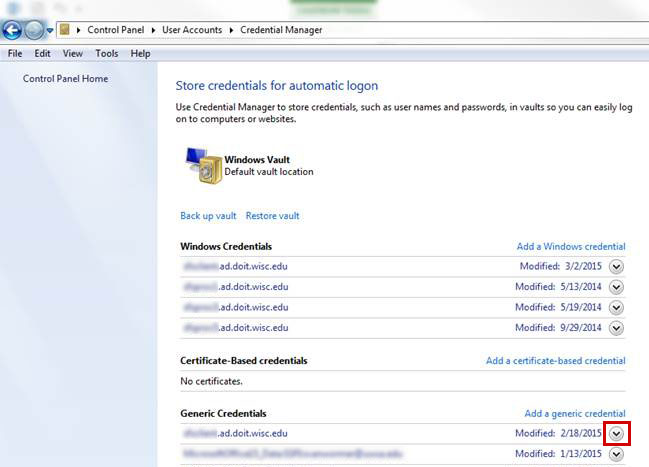The image size is (649, 467).
Task: Open the recent pages dropdown arrow
Action: 50,30
